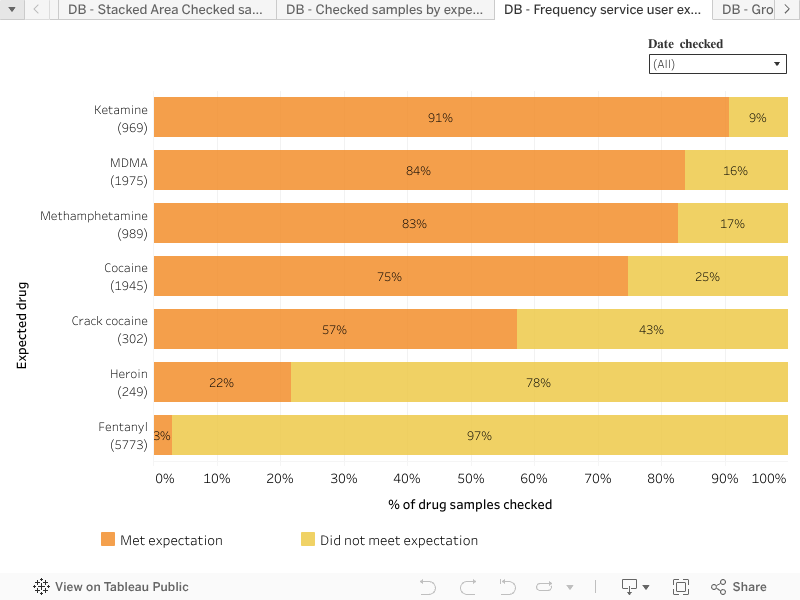Highlight the Did not meet expectation swatch
The image size is (800, 600).
coord(308,540)
